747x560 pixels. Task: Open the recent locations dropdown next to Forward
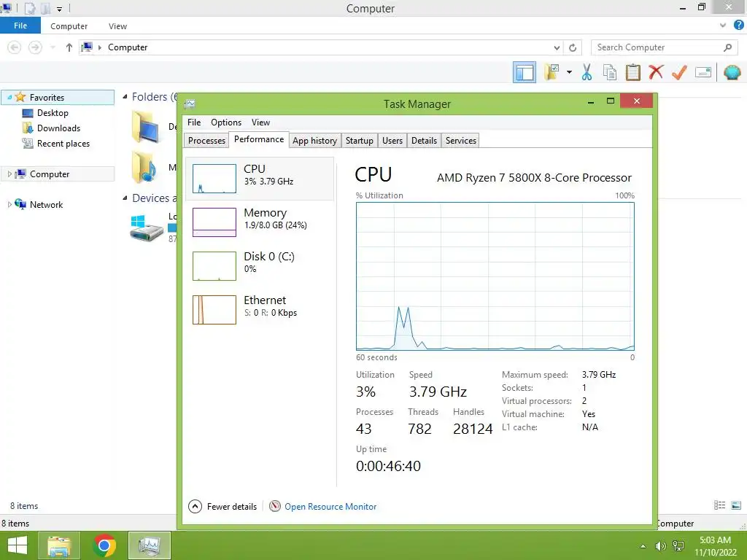[x=53, y=47]
